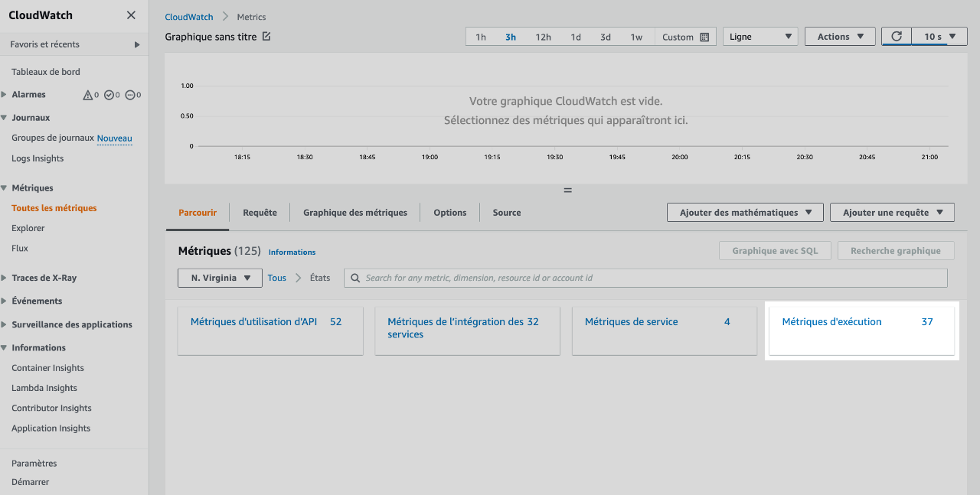Open the Actions dropdown menu
Viewport: 980px width, 495px height.
tap(840, 37)
